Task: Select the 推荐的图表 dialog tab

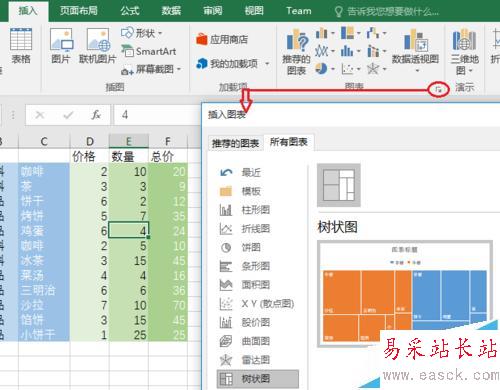Action: click(x=236, y=143)
